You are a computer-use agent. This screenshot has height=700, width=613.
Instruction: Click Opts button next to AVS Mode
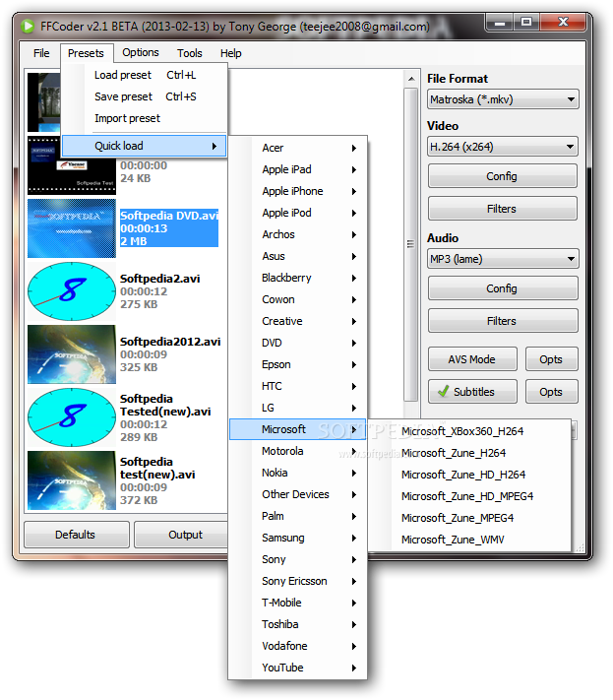coord(551,359)
